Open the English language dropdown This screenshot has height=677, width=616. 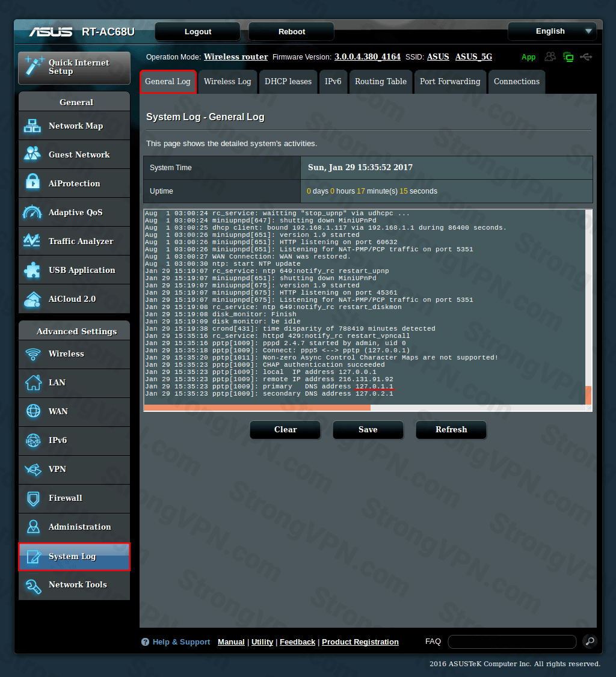pyautogui.click(x=552, y=31)
